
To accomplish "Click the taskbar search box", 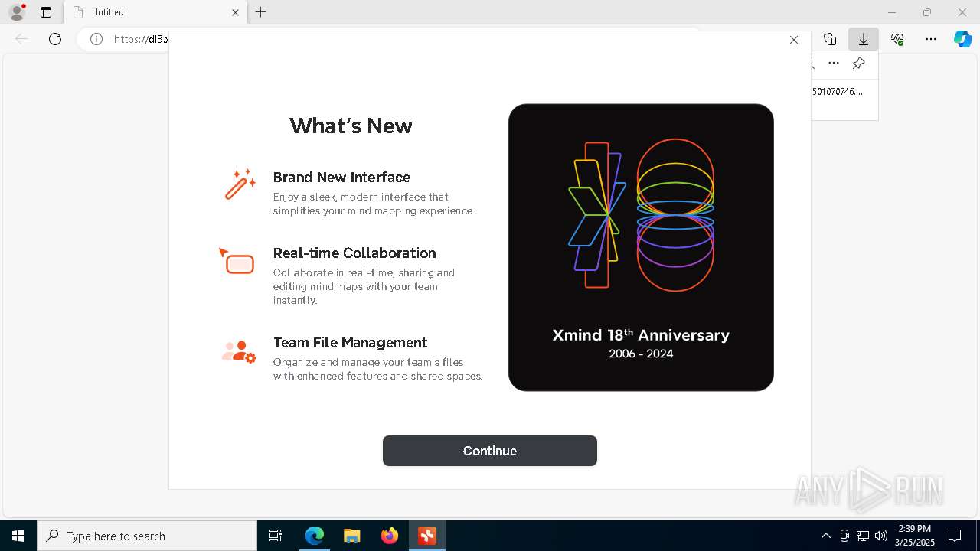I will (x=147, y=536).
